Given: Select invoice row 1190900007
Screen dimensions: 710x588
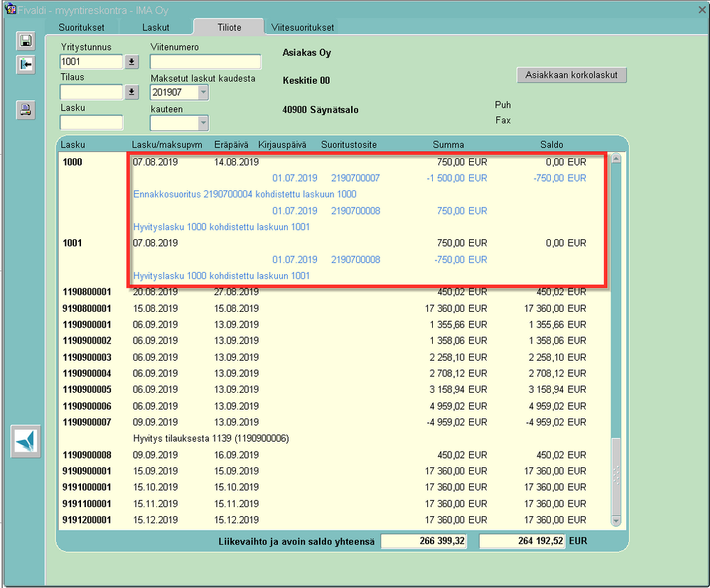Looking at the screenshot, I should click(x=335, y=422).
